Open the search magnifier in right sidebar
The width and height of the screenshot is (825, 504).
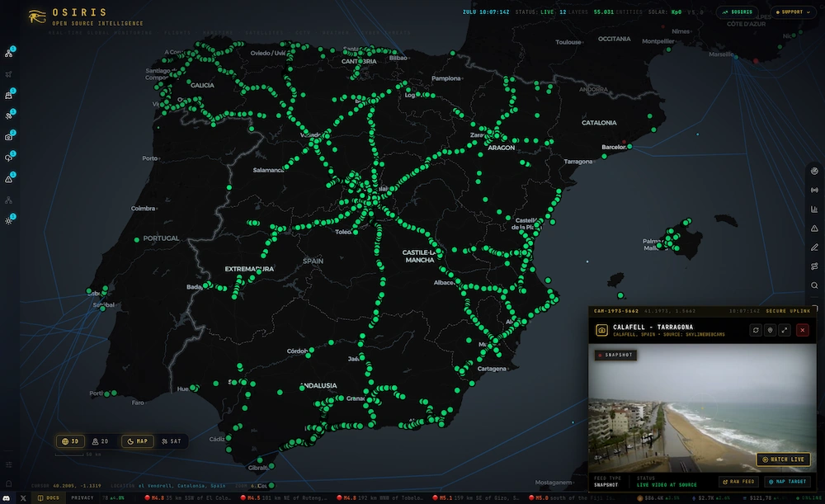[x=814, y=285]
